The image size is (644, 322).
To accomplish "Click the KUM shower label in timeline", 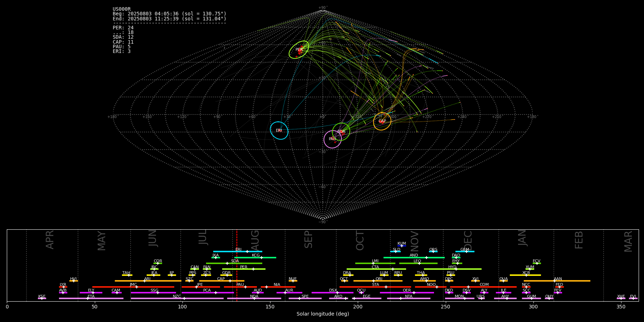I will pos(402,244).
